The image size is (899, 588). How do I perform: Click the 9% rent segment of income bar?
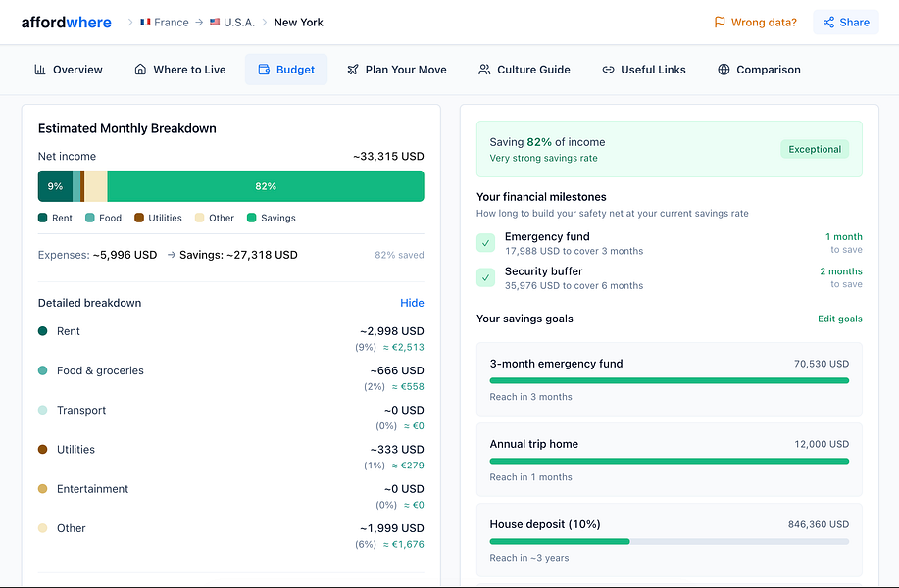(x=55, y=186)
